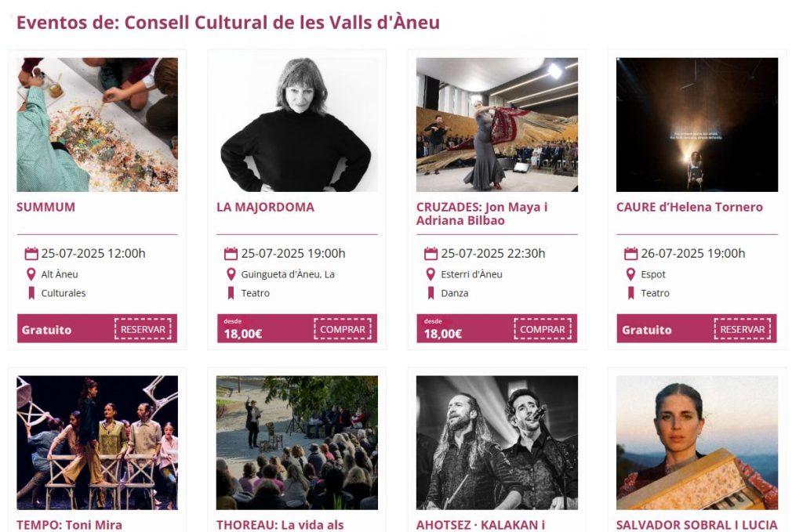803x532 pixels.
Task: Click the calendar icon on SUMMUM card
Action: 31,253
